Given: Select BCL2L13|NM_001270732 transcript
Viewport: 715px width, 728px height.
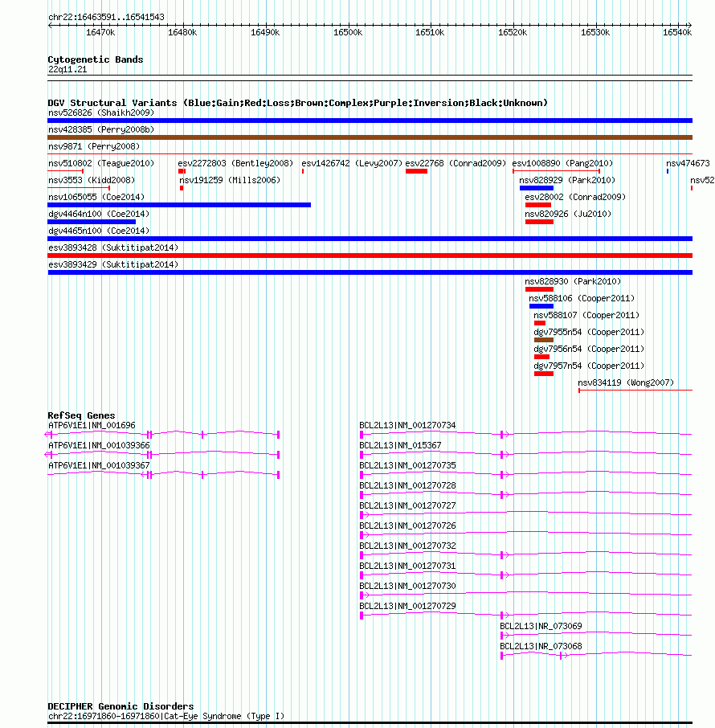Looking at the screenshot, I should pyautogui.click(x=407, y=546).
